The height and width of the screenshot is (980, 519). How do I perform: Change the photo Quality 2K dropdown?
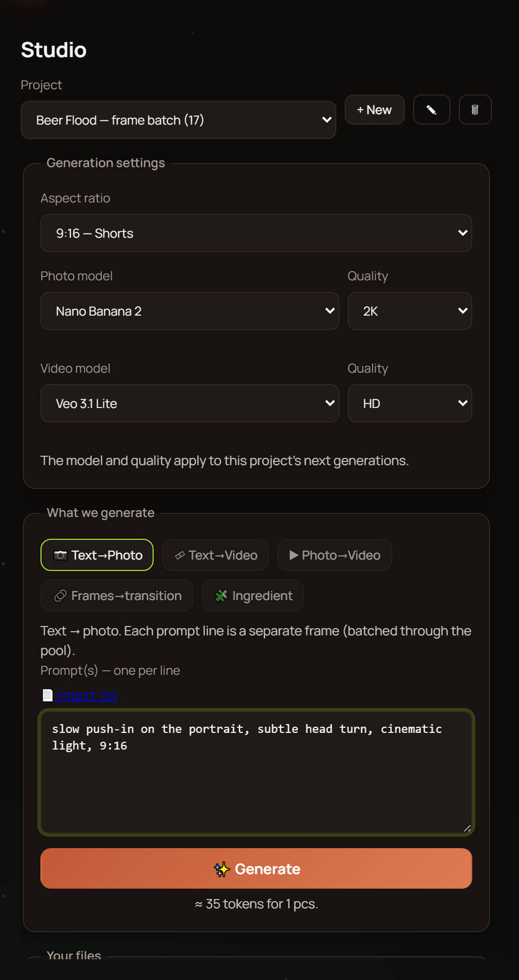pyautogui.click(x=410, y=311)
